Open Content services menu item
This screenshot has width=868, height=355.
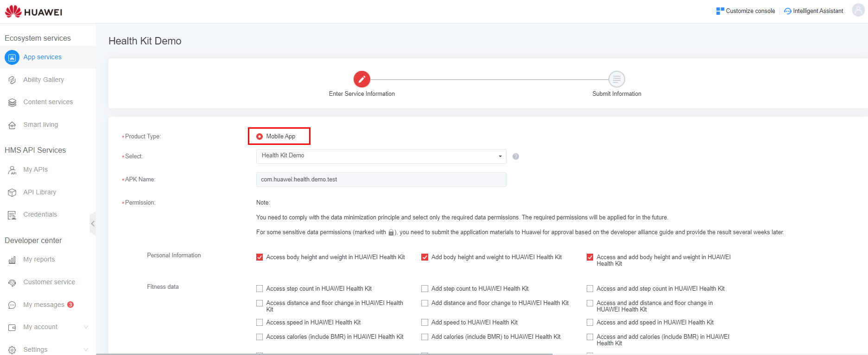tap(48, 102)
